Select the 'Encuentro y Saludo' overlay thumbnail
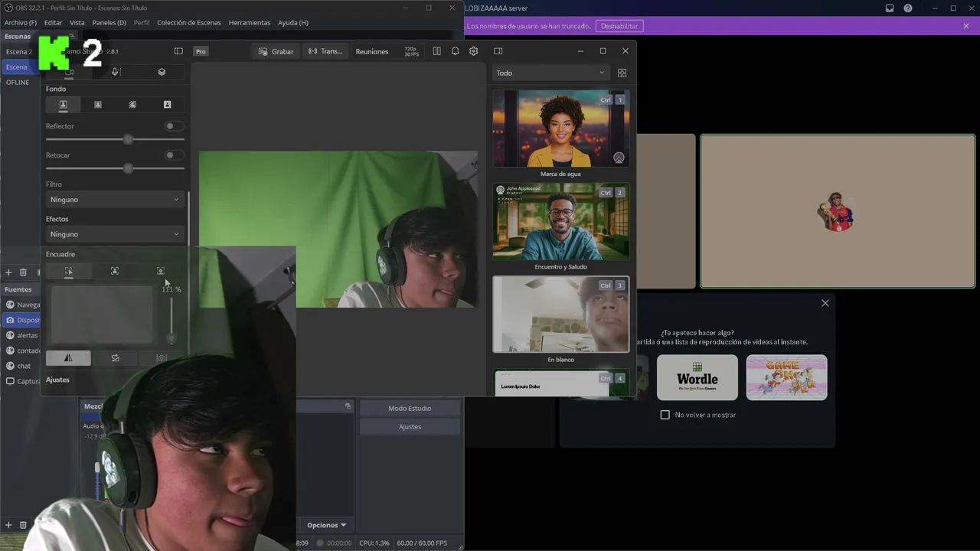This screenshot has width=980, height=551. [x=561, y=221]
